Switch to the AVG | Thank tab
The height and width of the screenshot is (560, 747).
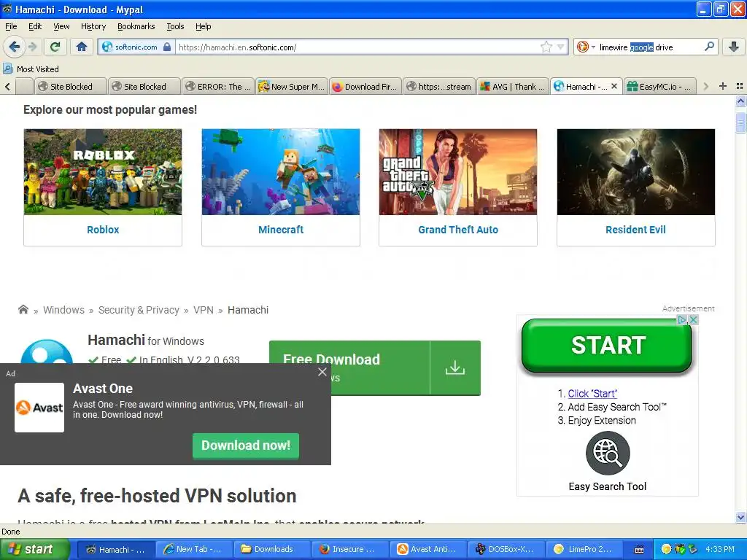513,86
